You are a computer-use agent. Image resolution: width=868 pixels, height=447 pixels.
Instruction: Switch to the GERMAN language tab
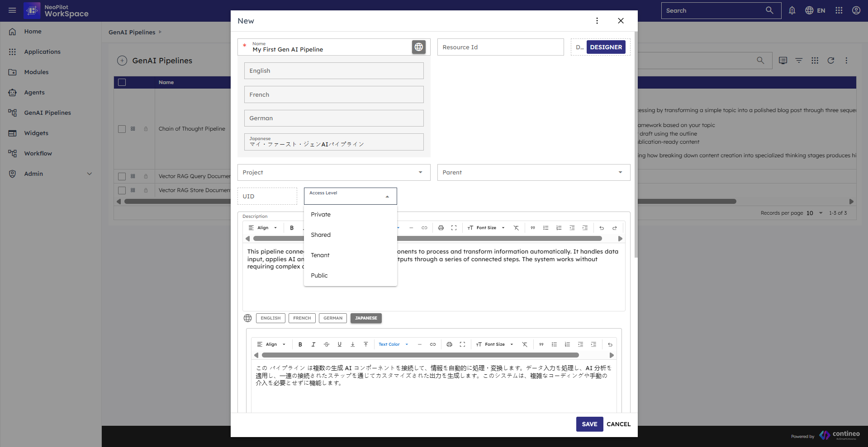332,318
